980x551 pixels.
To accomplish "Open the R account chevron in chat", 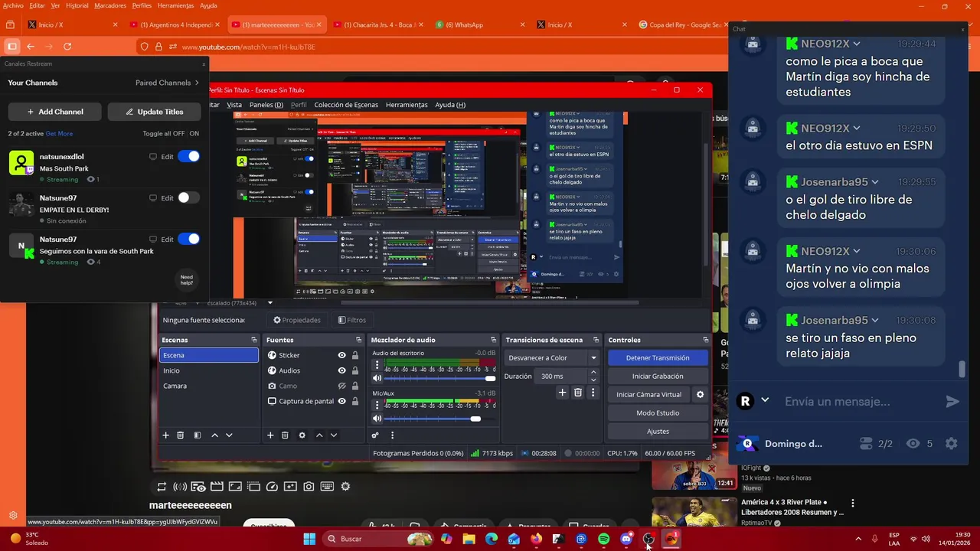I will coord(764,400).
